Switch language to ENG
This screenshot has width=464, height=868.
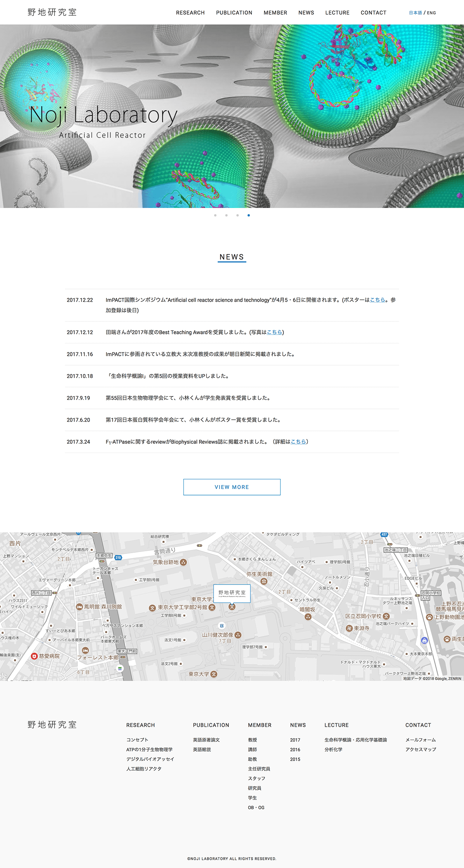432,13
